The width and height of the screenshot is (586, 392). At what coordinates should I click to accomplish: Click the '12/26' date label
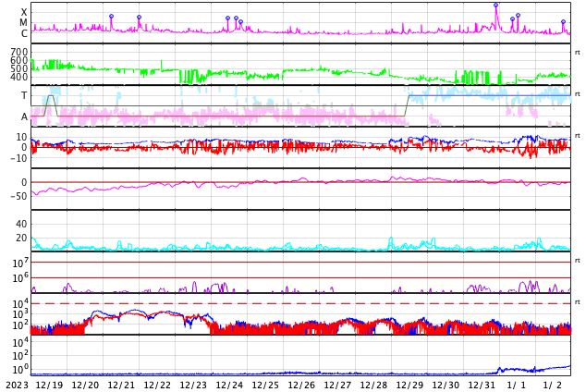301,386
